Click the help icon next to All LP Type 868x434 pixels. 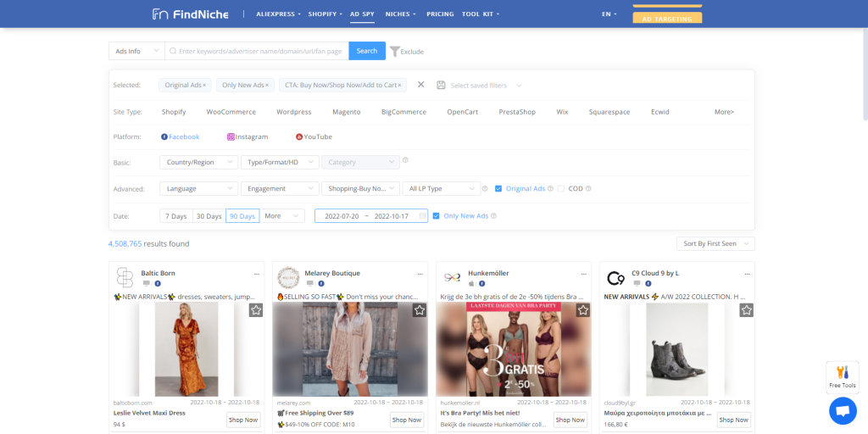(485, 189)
